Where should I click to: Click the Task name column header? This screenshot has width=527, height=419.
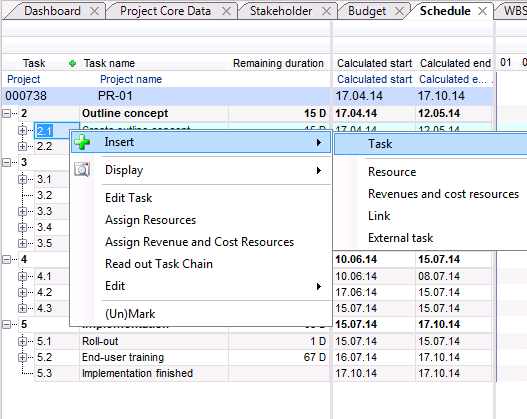tap(109, 63)
